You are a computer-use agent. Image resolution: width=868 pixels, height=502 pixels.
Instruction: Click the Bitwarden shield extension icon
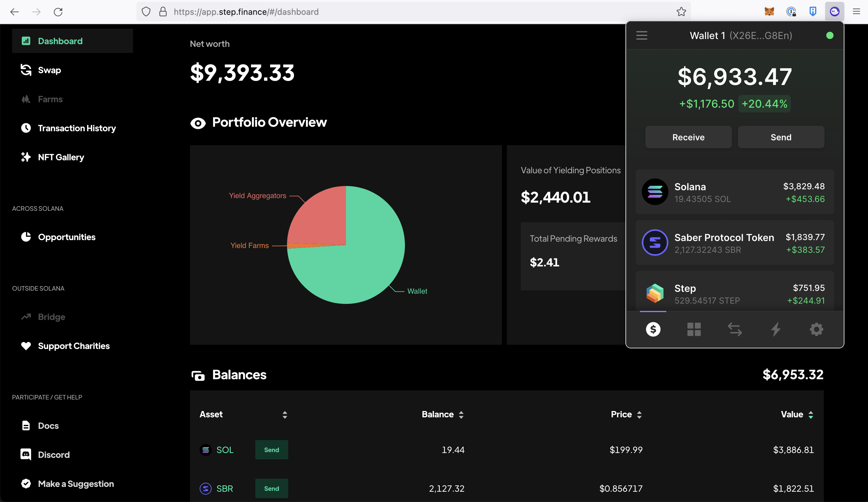(813, 12)
